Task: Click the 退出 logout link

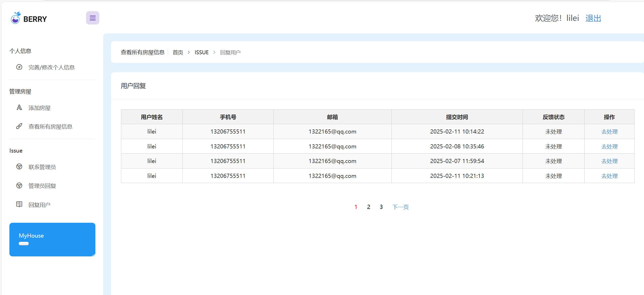Action: tap(593, 18)
